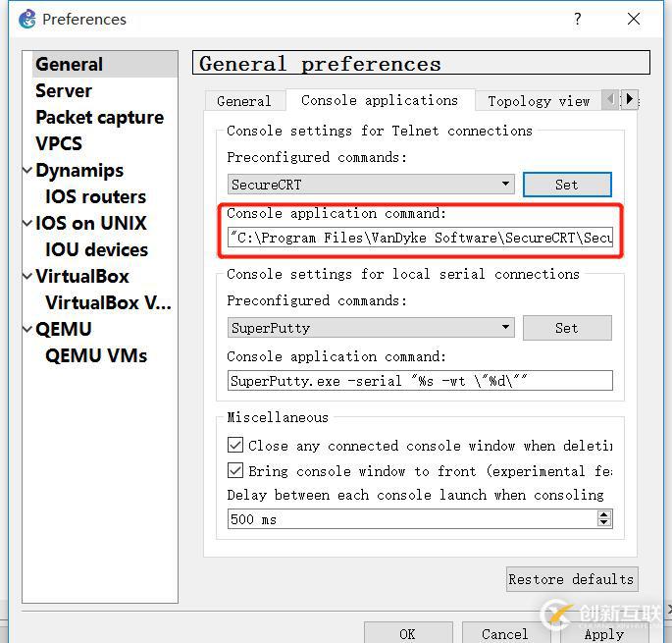Toggle 'Close any connected console window' checkbox
The image size is (672, 643).
pyautogui.click(x=235, y=446)
